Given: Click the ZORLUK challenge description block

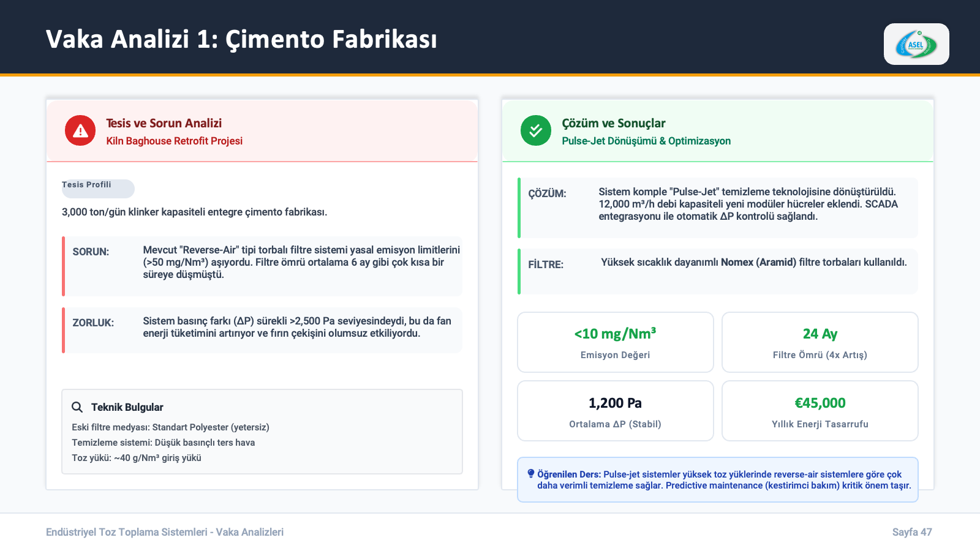Looking at the screenshot, I should coord(263,330).
